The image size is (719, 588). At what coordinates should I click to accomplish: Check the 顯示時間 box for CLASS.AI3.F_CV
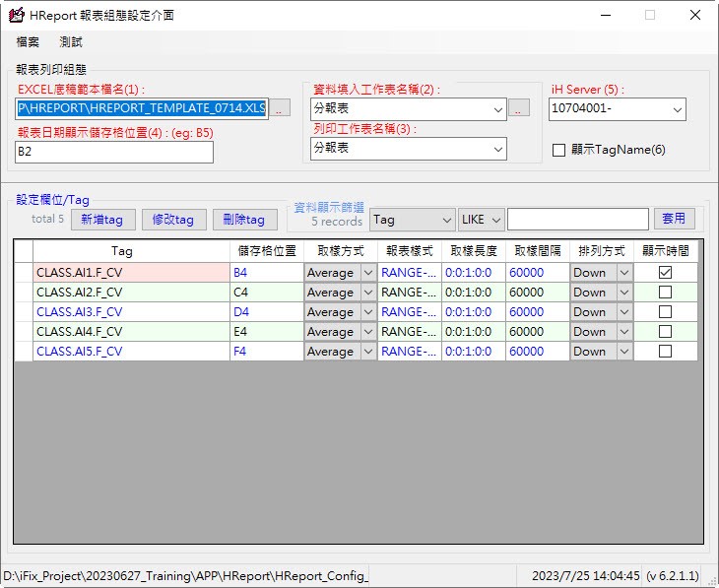(665, 312)
